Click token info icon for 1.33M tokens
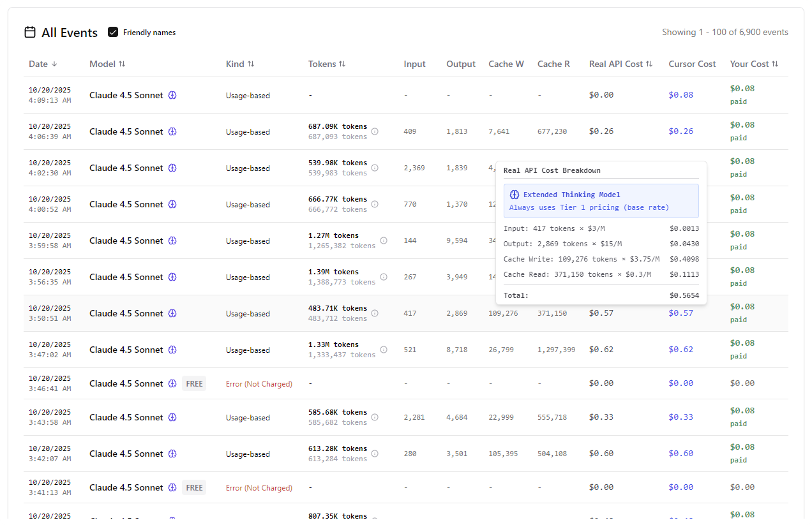 click(x=384, y=350)
